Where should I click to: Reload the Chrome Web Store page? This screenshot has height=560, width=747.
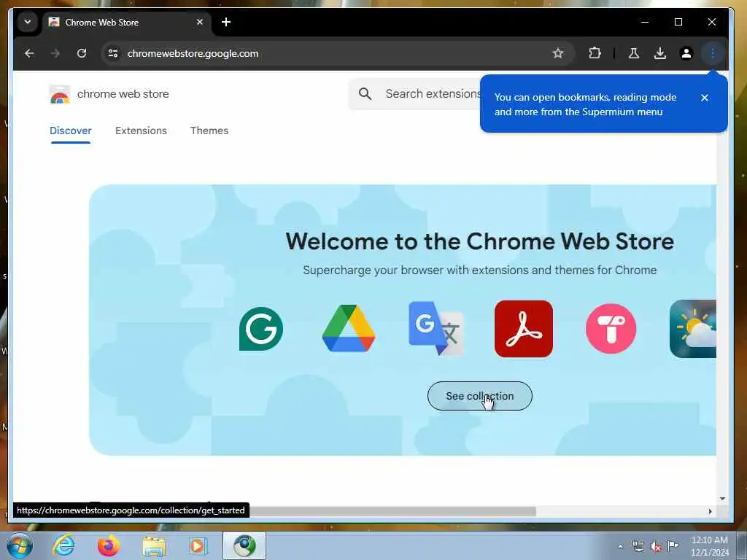pyautogui.click(x=82, y=53)
